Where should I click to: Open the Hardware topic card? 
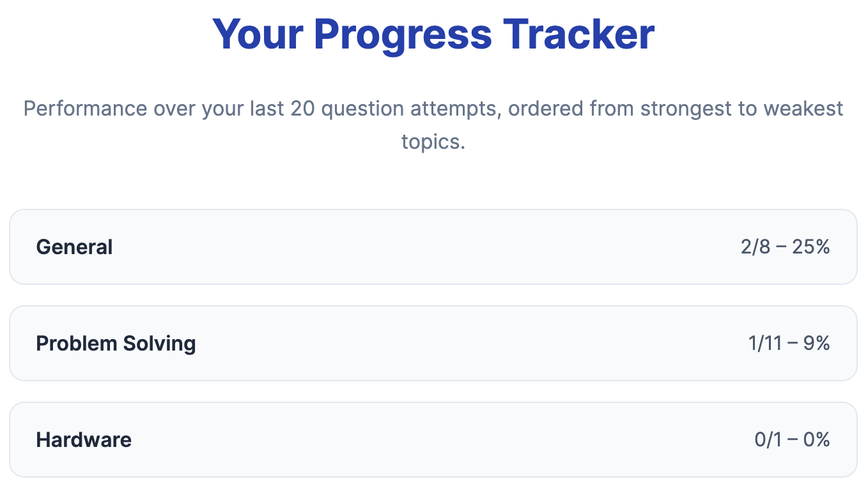click(x=433, y=440)
